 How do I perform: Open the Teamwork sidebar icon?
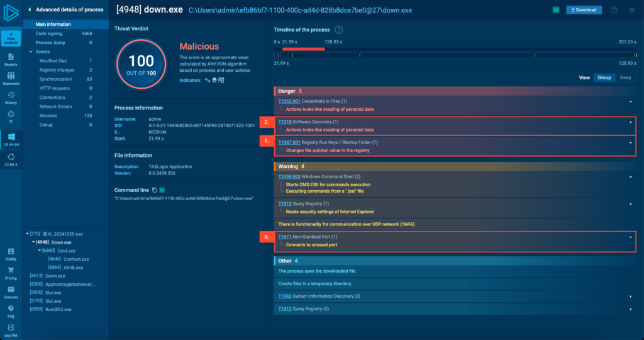click(x=11, y=78)
